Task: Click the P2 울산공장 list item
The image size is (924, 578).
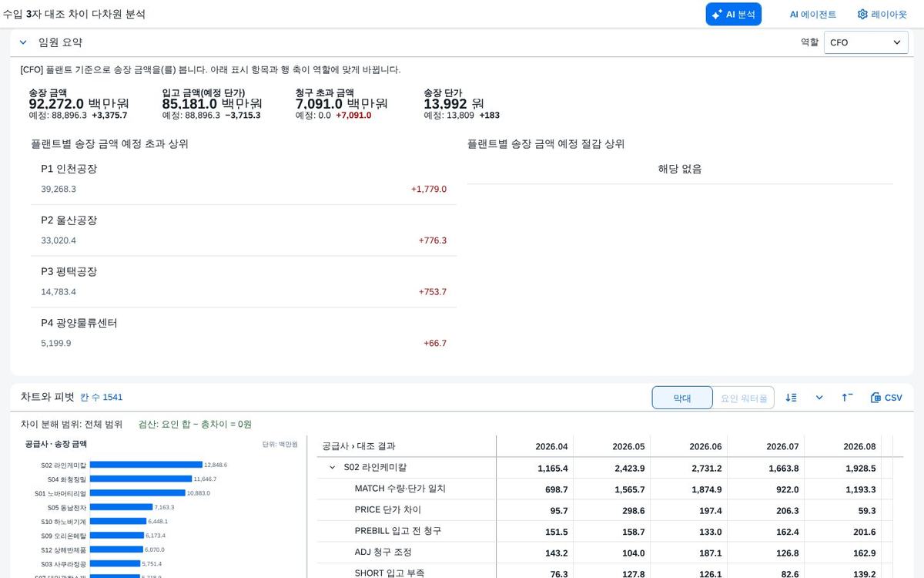Action: click(x=243, y=230)
